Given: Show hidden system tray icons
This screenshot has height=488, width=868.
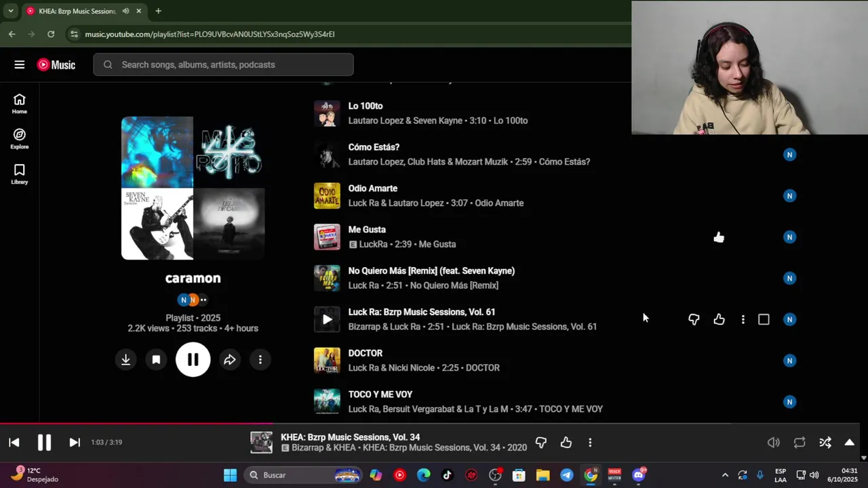Looking at the screenshot, I should coord(725,475).
